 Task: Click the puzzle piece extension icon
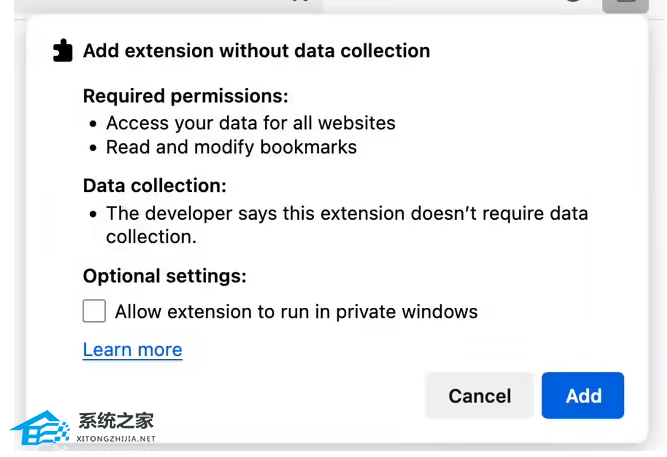[x=63, y=50]
